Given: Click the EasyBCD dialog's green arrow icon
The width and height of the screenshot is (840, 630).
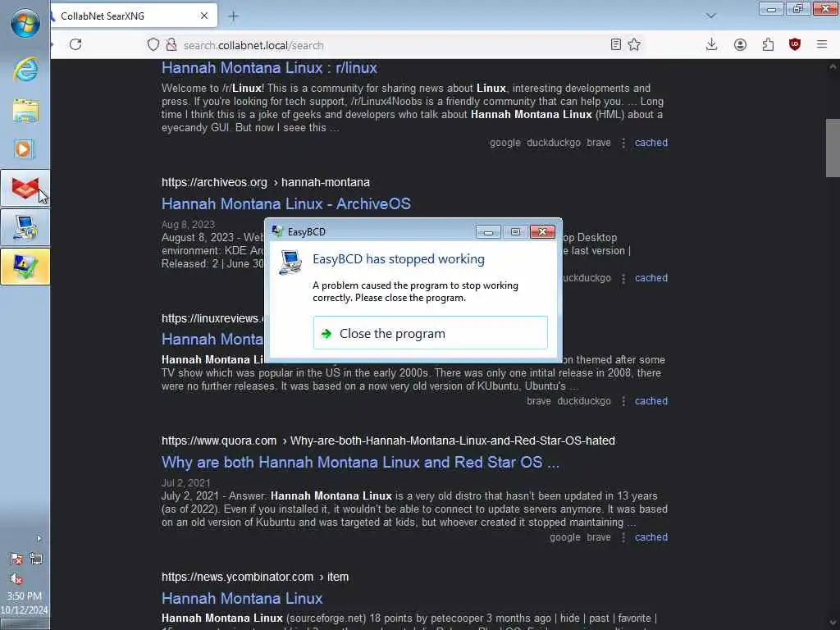Looking at the screenshot, I should [326, 334].
